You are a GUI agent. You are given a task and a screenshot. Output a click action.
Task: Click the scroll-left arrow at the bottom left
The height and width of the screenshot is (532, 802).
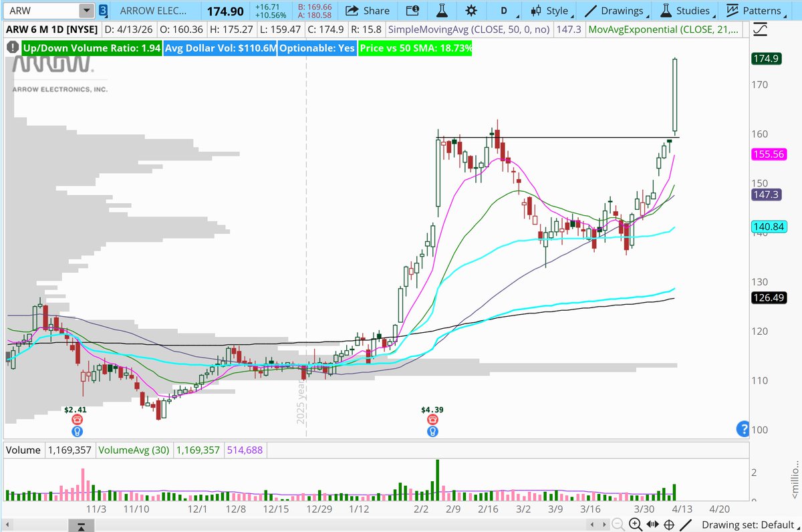[x=6, y=525]
